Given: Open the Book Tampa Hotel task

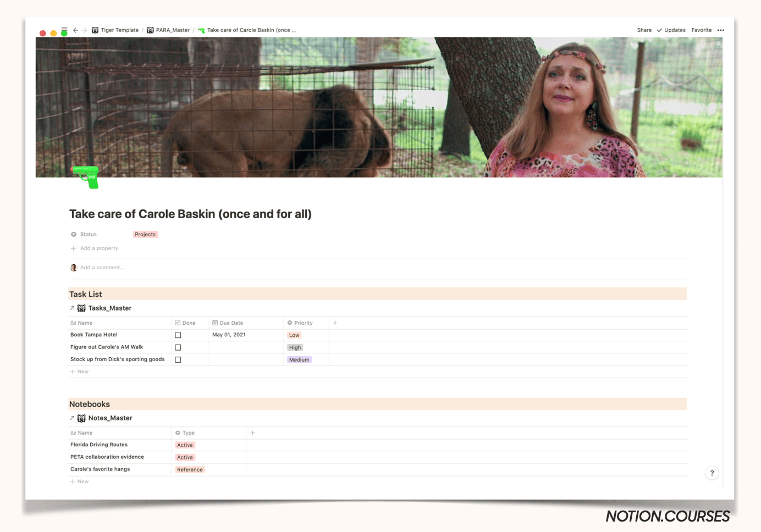Looking at the screenshot, I should pos(94,335).
